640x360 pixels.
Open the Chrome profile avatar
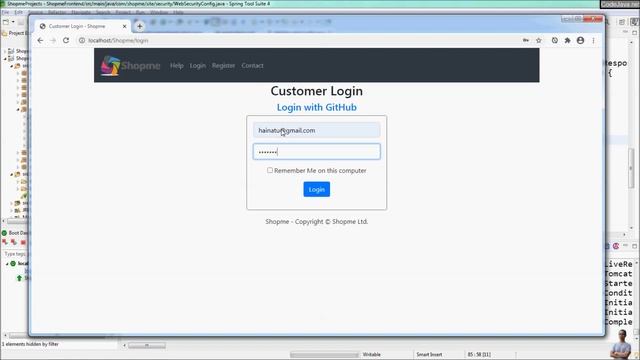pyautogui.click(x=580, y=40)
